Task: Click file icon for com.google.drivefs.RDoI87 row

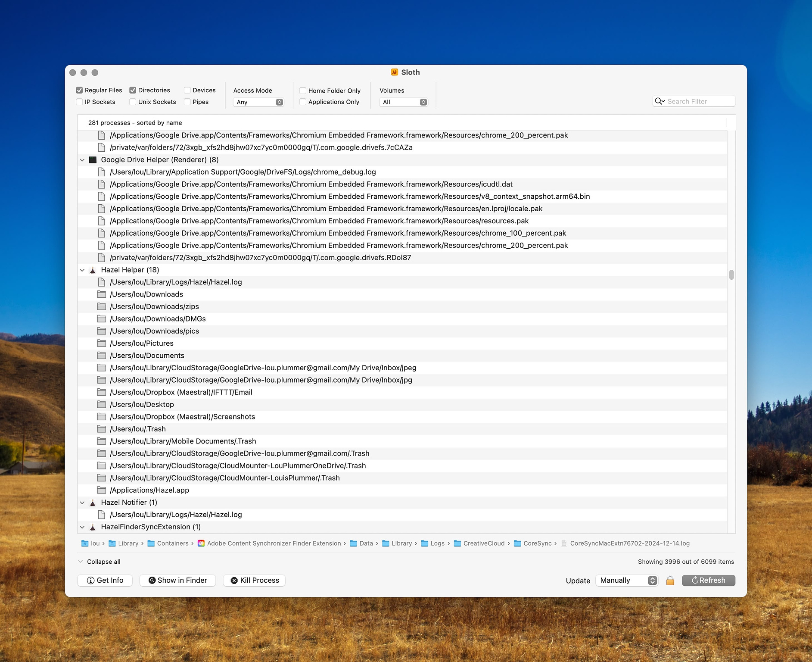Action: (102, 258)
